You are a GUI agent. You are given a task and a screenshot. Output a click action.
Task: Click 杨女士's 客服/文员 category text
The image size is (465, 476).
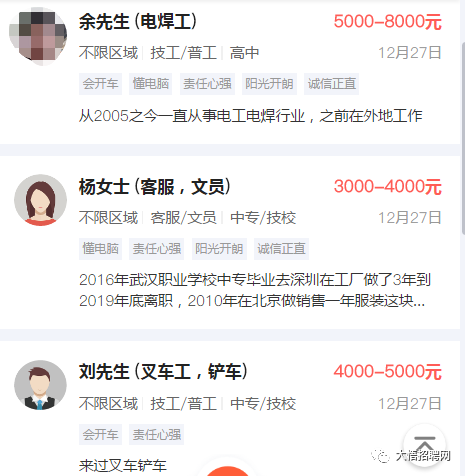click(x=183, y=218)
